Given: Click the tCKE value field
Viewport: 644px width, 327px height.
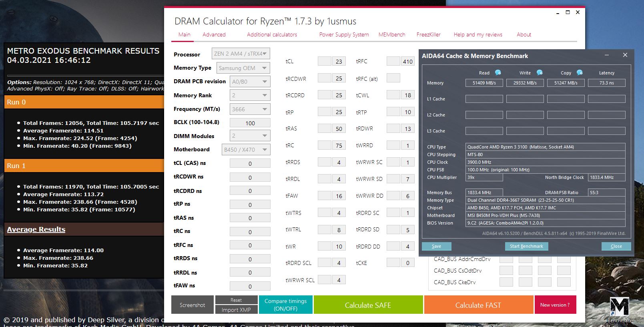Looking at the screenshot, I should (x=408, y=263).
